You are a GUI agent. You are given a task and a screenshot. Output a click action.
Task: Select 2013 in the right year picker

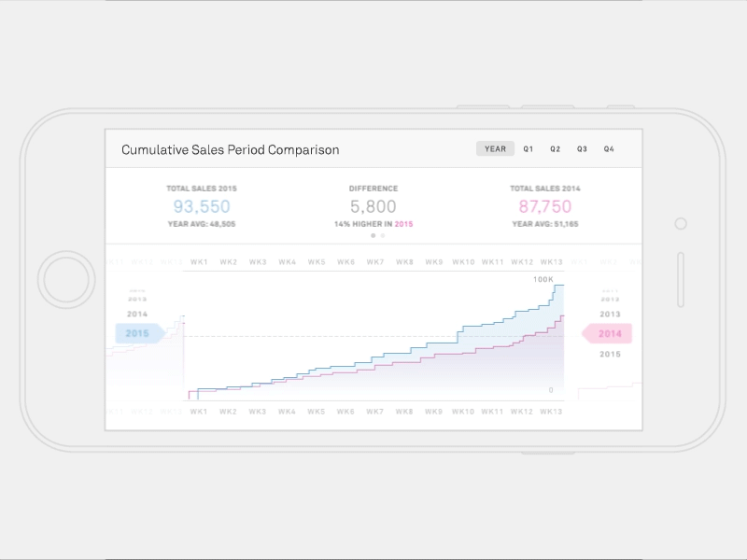[612, 315]
